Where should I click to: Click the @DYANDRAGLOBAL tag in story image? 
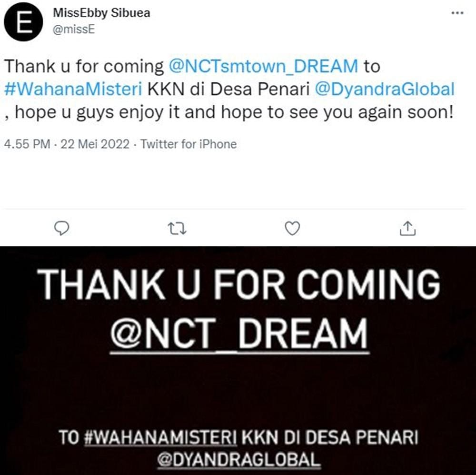click(x=239, y=460)
